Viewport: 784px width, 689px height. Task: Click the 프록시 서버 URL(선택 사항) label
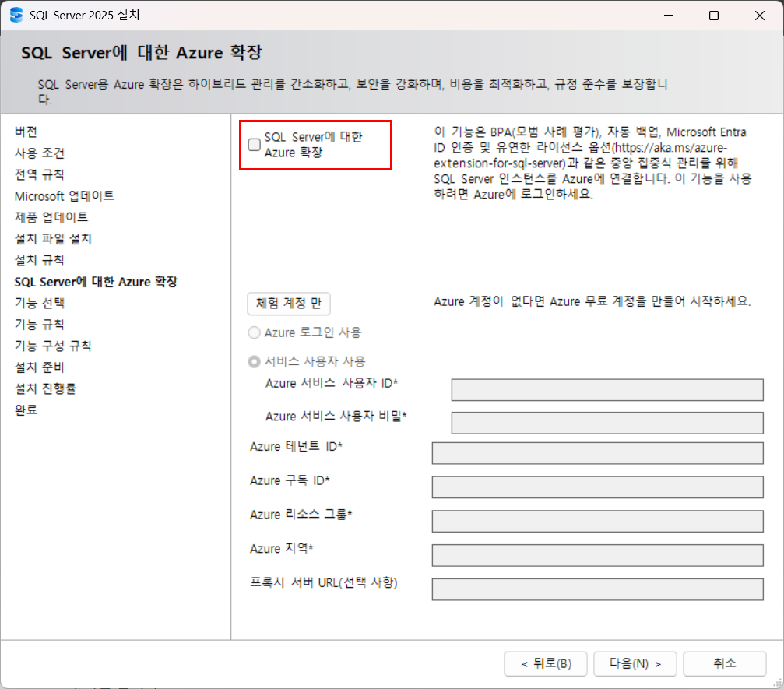point(324,582)
